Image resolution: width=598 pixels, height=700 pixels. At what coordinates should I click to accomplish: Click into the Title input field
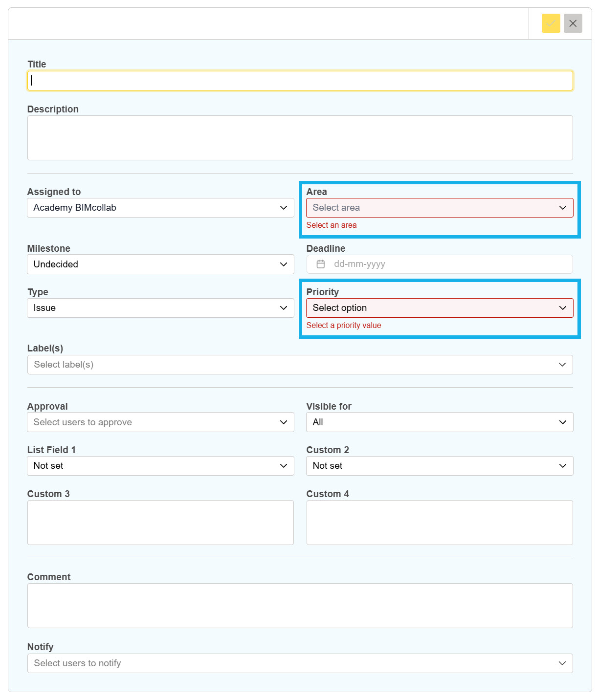point(300,81)
